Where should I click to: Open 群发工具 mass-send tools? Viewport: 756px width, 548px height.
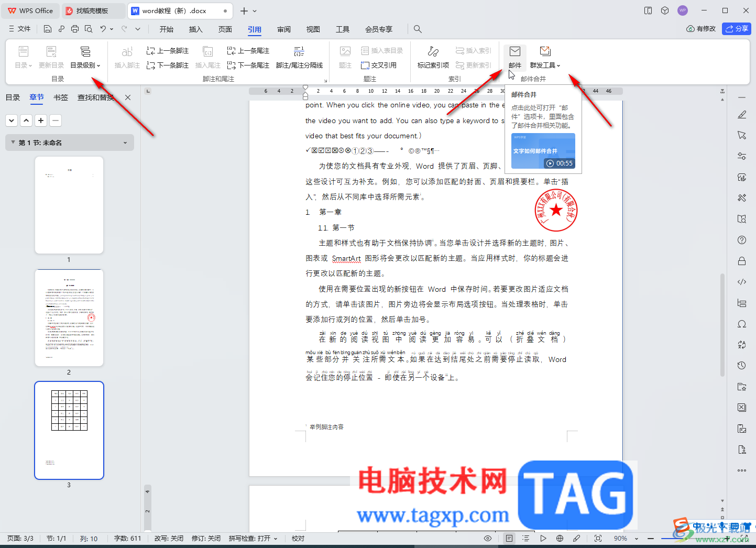click(545, 57)
